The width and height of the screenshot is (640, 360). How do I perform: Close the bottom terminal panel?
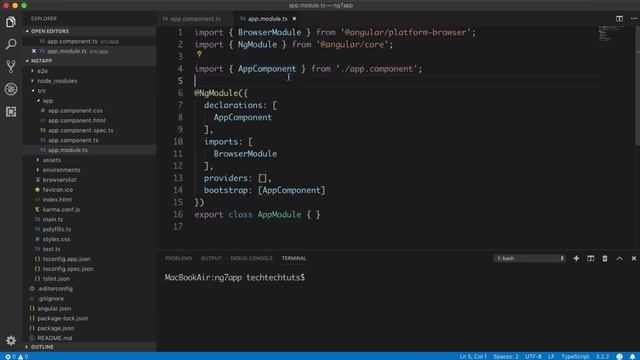633,258
